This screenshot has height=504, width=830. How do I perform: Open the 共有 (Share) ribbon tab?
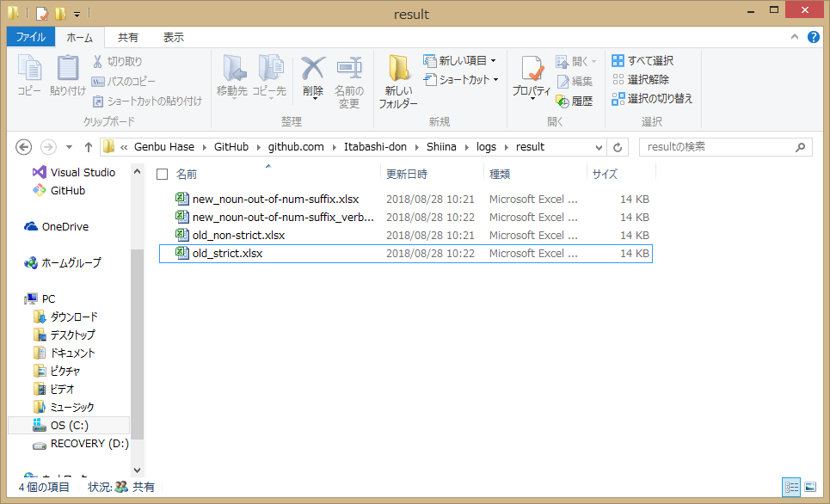coord(128,38)
